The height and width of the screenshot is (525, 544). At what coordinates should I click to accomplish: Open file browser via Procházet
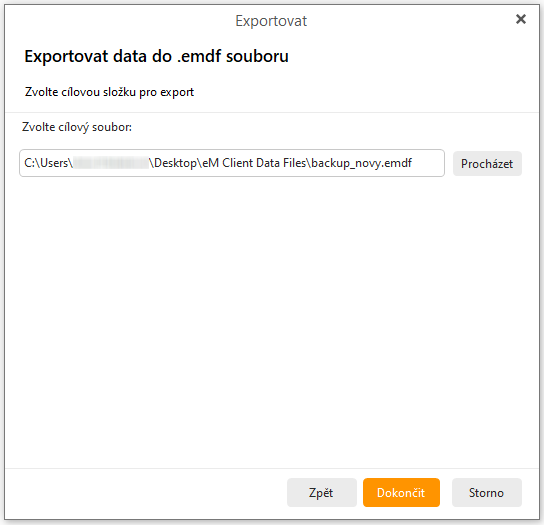[x=487, y=163]
